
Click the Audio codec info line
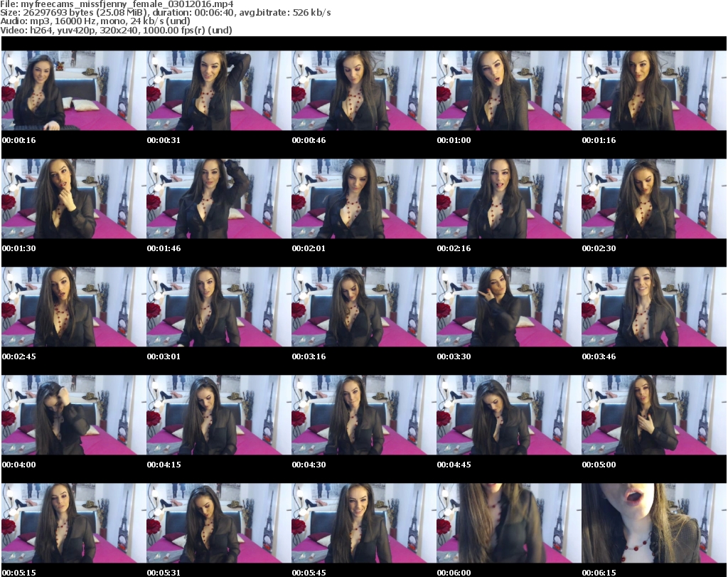click(95, 21)
